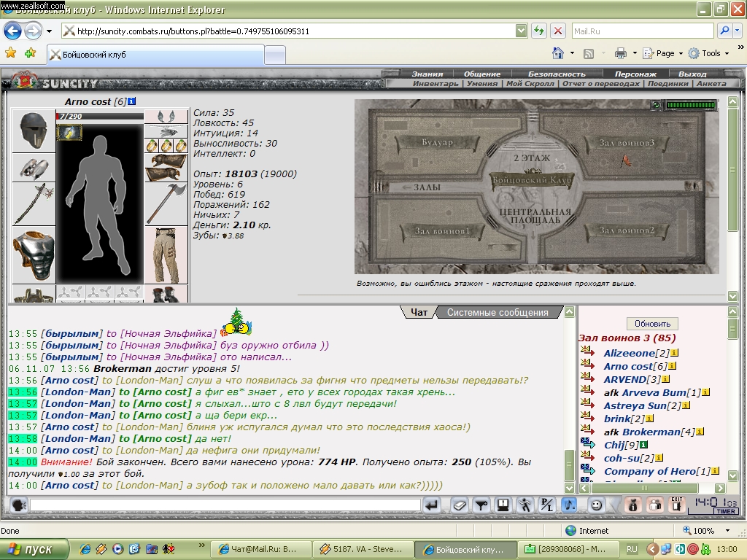Screen dimensions: 747x560
Task: Open info icon next to brink
Action: [x=649, y=419]
